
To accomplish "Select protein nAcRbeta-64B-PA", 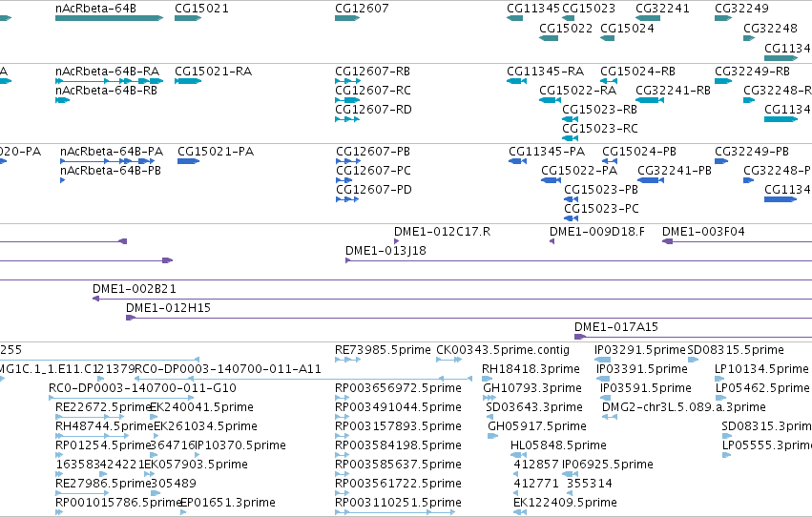I will tap(107, 161).
